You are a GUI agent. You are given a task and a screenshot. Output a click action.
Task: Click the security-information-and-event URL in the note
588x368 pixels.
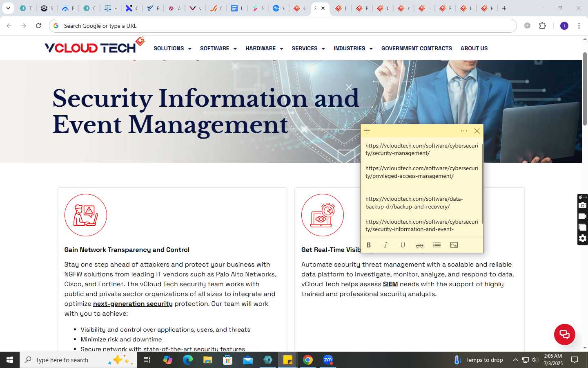click(x=421, y=225)
